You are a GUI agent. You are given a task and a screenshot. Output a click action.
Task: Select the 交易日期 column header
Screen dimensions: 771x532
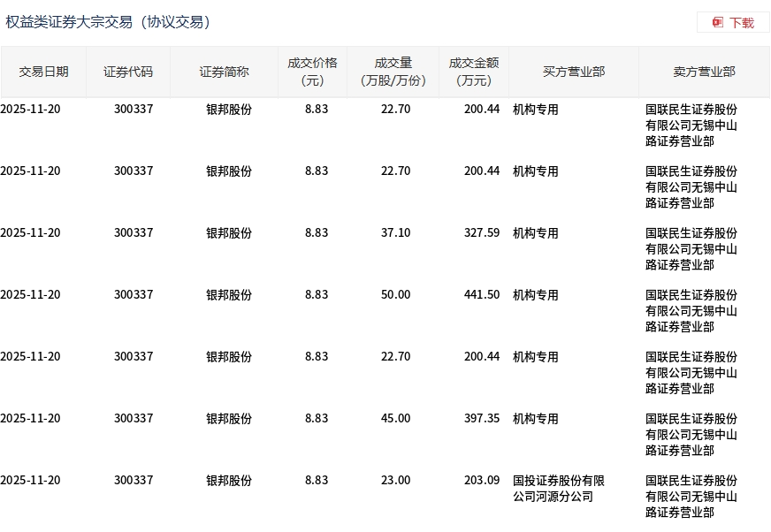click(x=43, y=72)
